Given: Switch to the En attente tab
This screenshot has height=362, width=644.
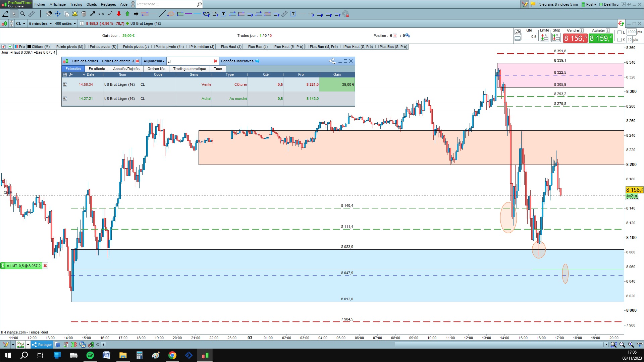Looking at the screenshot, I should [x=97, y=69].
